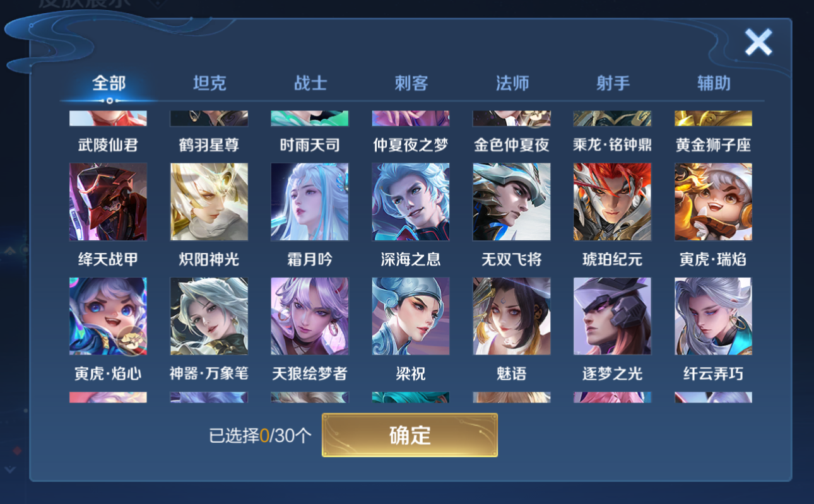The image size is (814, 504).
Task: Pick the 霜月吟 skin portrait
Action: tap(310, 202)
